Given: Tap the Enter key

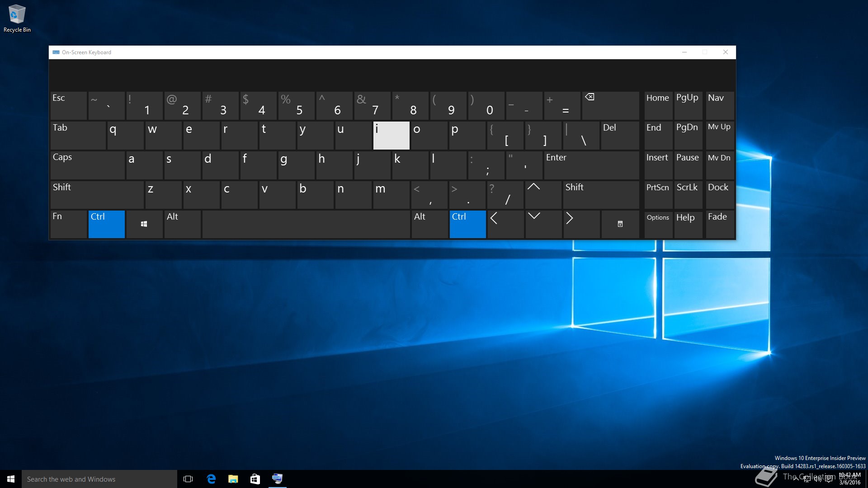Looking at the screenshot, I should point(591,165).
